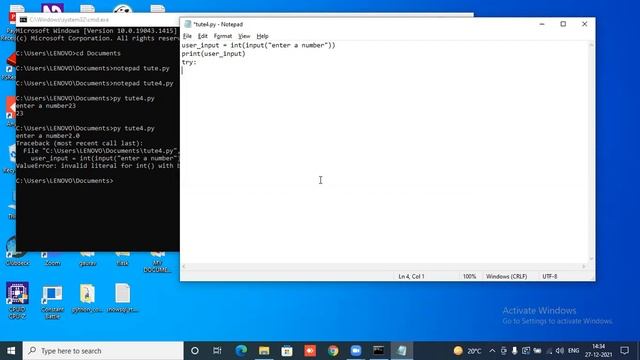
Task: Open MY DOCUME... desktop folder
Action: point(157,262)
